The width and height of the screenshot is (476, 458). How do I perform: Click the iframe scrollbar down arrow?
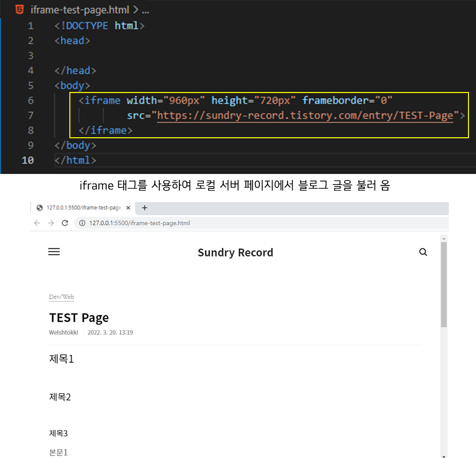(444, 456)
